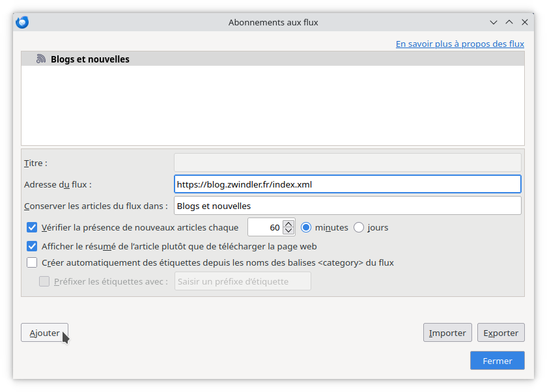
Task: Uncheck Afficher le résumé de l'article option
Action: (32, 247)
